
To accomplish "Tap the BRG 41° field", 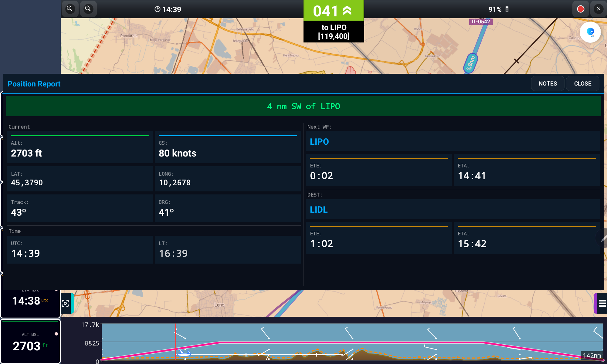I will click(228, 208).
